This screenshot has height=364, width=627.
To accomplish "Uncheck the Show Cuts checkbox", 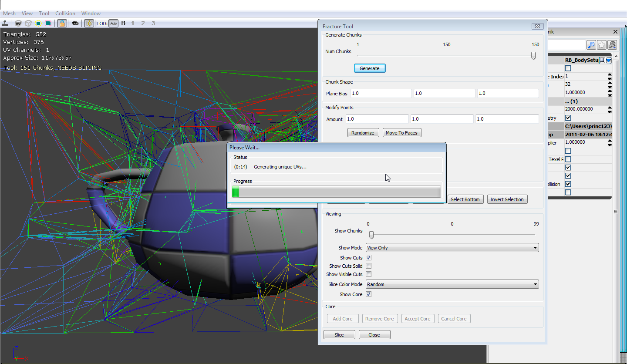I will coord(368,258).
